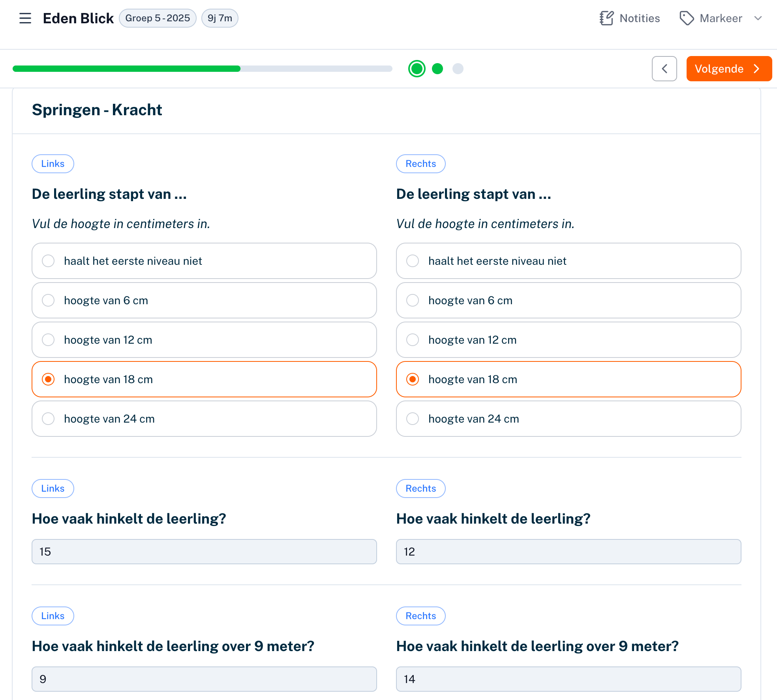Go back with the previous arrow button

pos(664,69)
